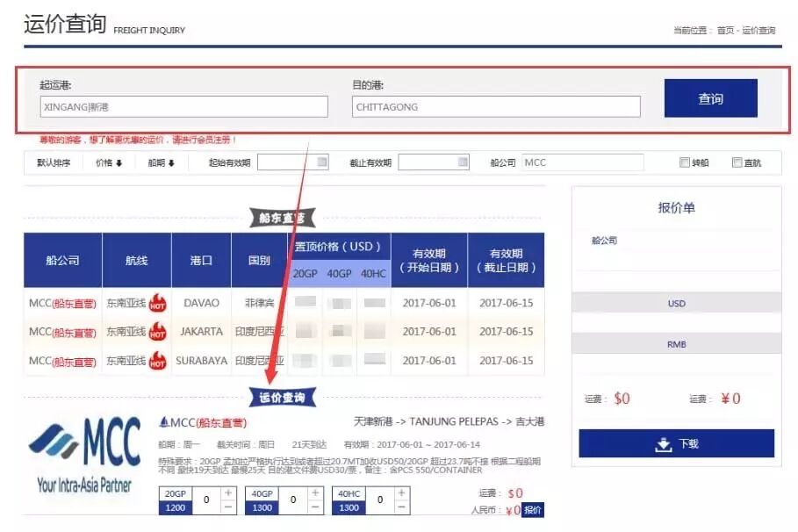Click the 查询 search button
The image size is (798, 532).
[710, 98]
